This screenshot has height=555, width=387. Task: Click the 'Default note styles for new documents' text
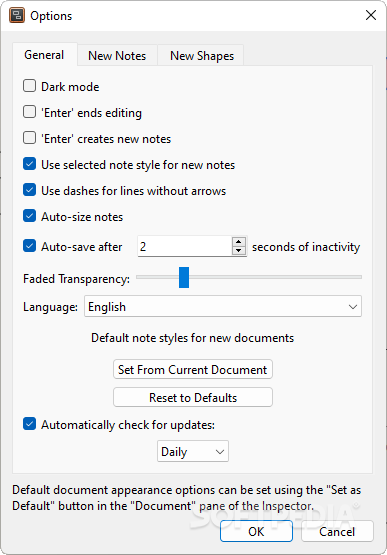pos(192,338)
